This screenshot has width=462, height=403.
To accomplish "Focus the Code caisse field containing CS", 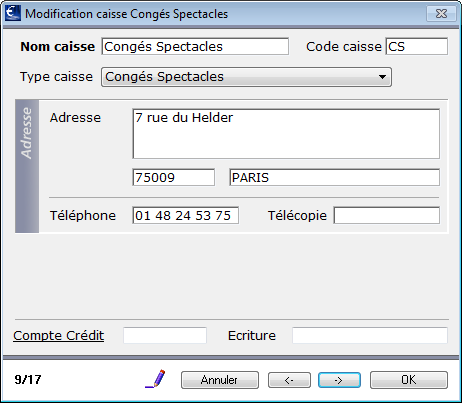I will click(x=417, y=46).
